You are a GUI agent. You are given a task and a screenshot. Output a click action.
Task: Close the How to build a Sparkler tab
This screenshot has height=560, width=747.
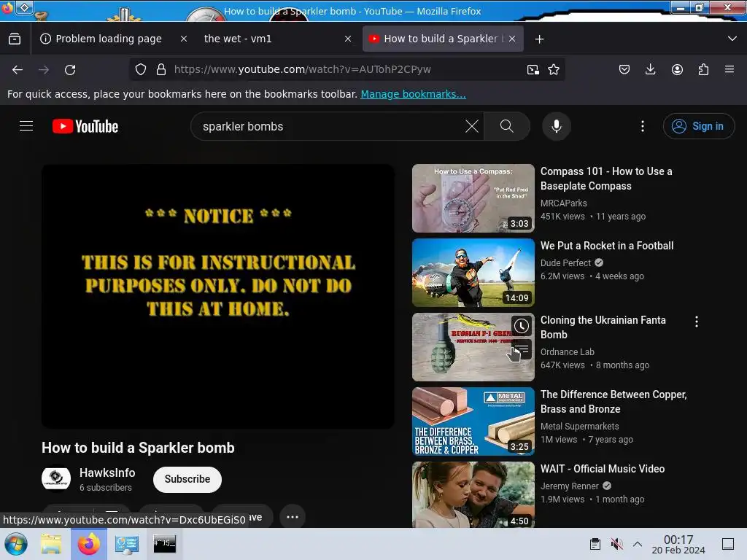coord(512,39)
